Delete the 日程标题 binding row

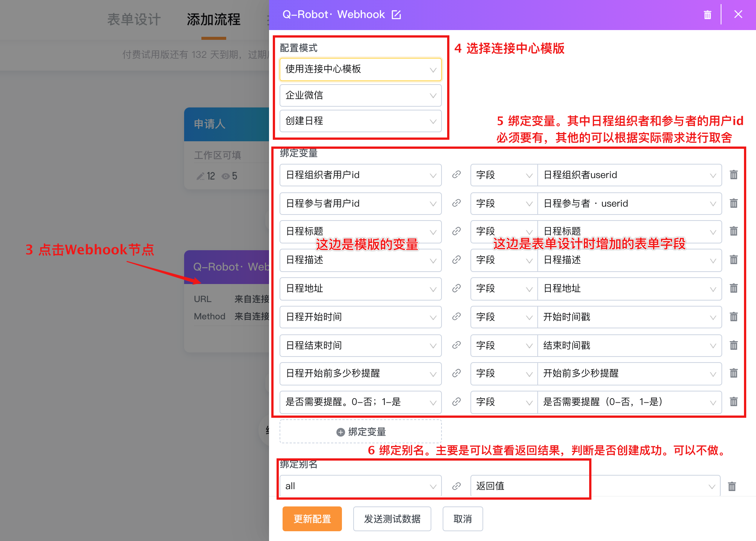click(x=733, y=231)
